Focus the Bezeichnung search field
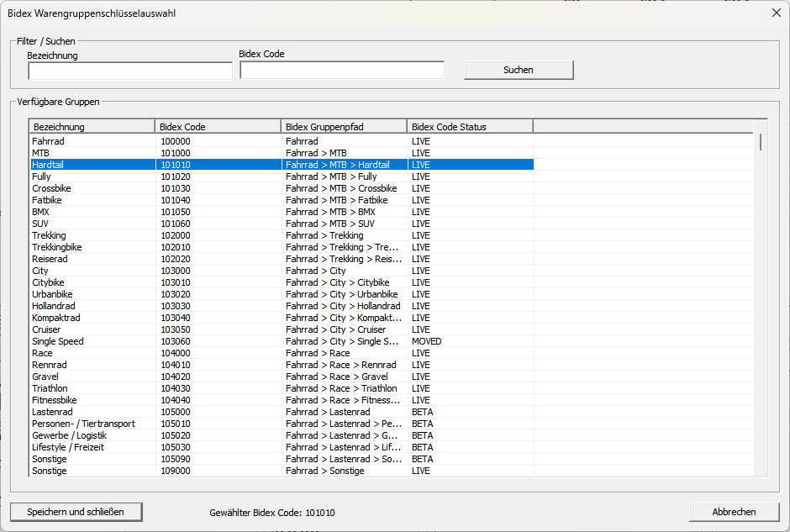Screen dimensions: 790x532 click(x=130, y=71)
